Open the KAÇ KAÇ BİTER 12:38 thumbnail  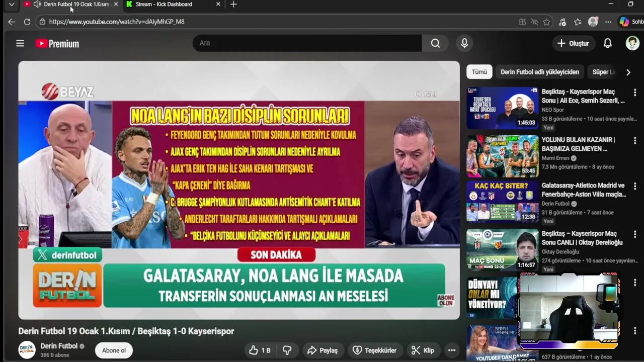pos(502,201)
